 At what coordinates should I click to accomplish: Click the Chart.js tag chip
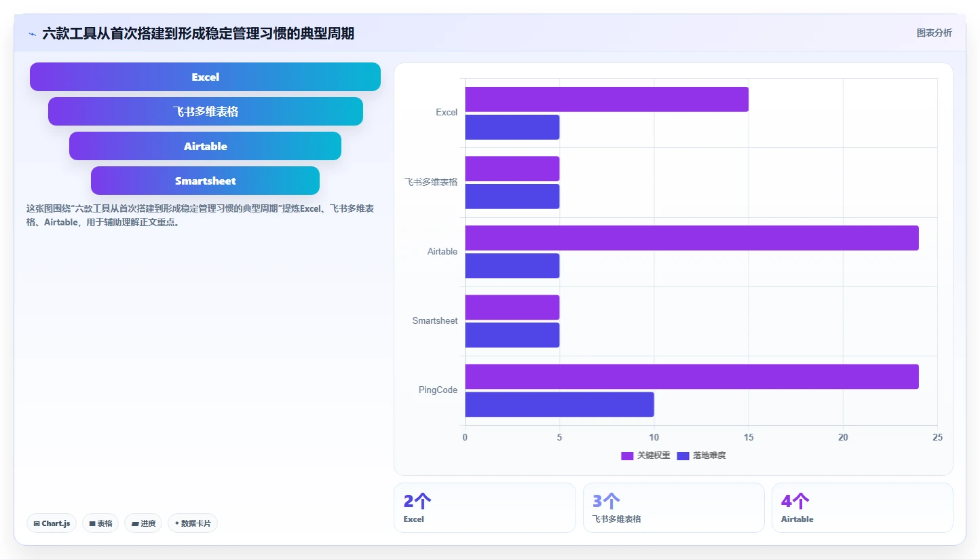click(x=52, y=523)
